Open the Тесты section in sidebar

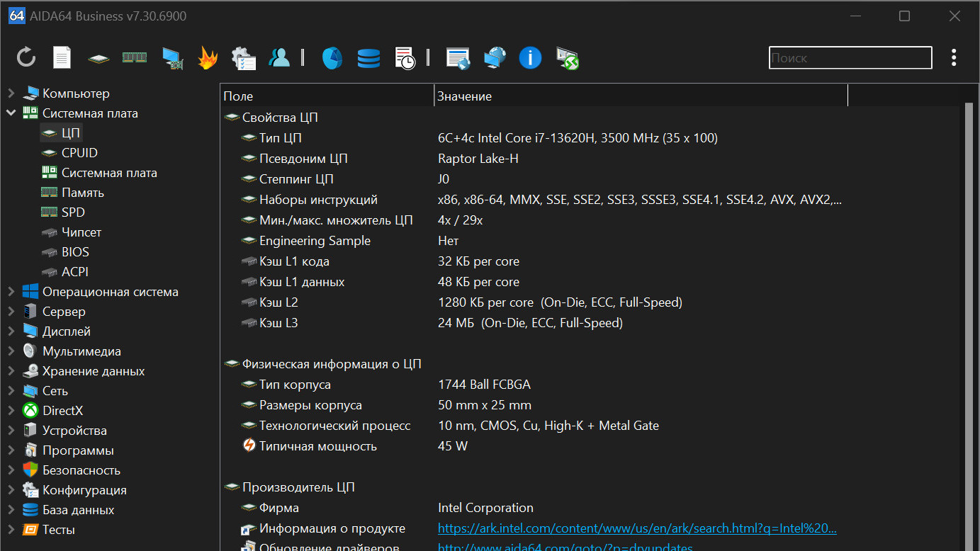pos(58,530)
